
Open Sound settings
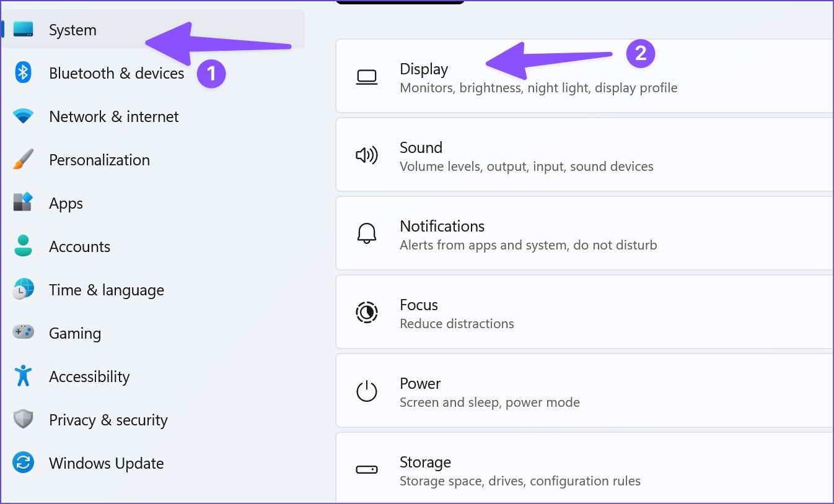(585, 155)
